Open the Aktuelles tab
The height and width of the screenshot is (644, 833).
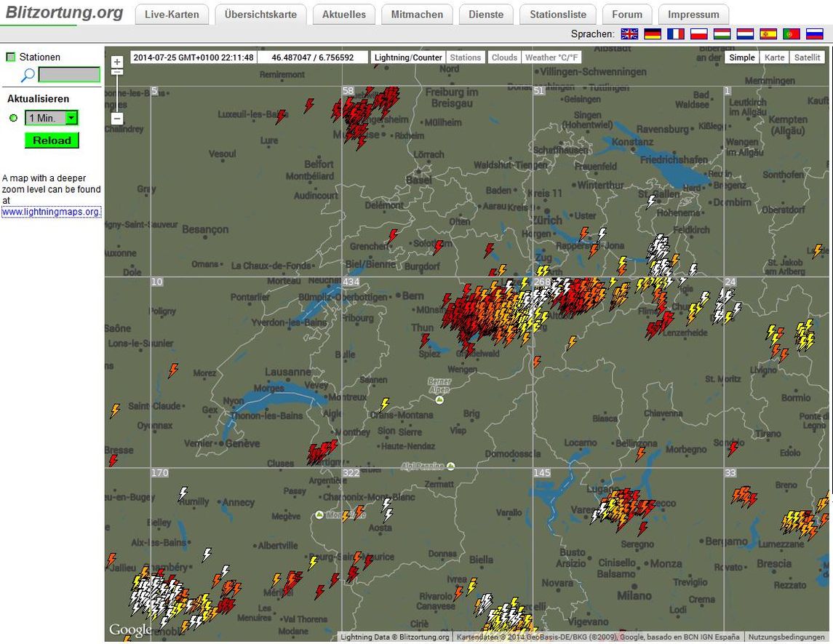tap(343, 15)
